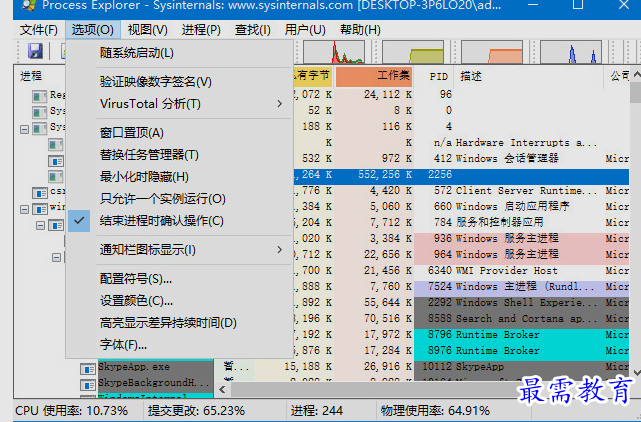Open 设置颜色(C)... dialog
This screenshot has width=641, height=422.
180,301
